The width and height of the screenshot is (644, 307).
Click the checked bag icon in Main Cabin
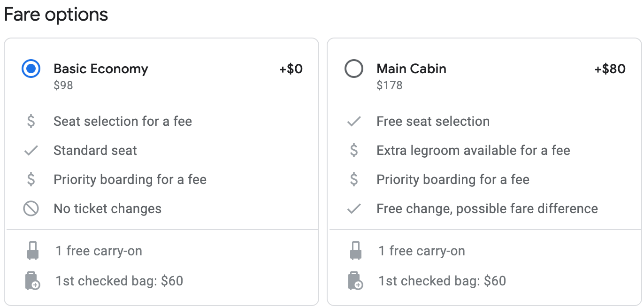point(356,281)
